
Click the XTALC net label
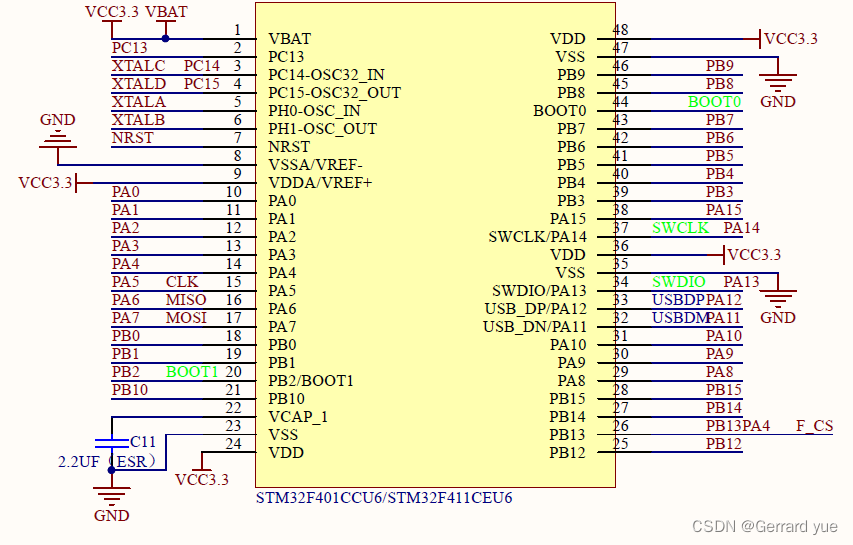pyautogui.click(x=138, y=66)
